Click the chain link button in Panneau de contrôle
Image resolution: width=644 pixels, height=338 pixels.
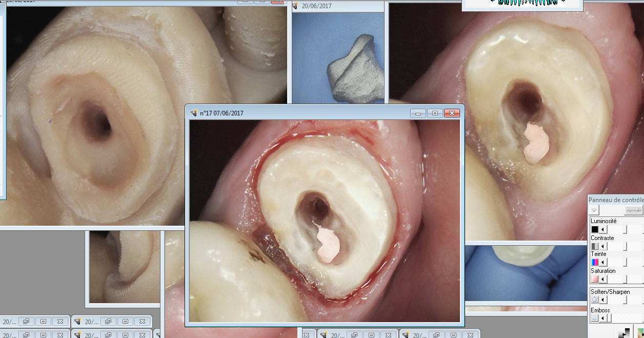click(x=634, y=210)
